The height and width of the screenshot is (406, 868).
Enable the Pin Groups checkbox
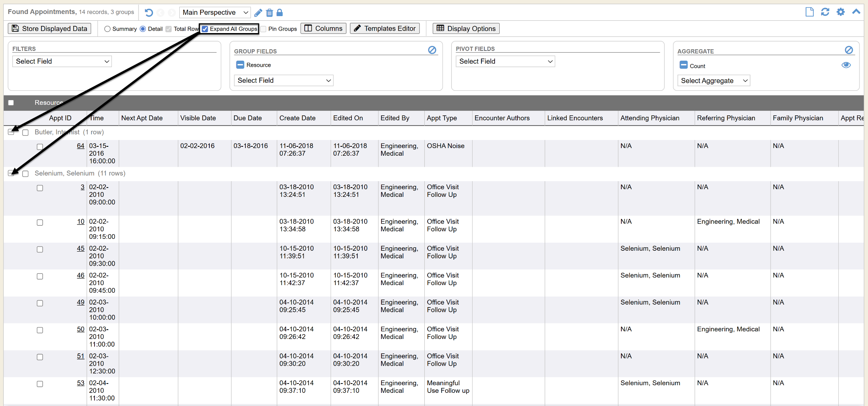(x=264, y=29)
